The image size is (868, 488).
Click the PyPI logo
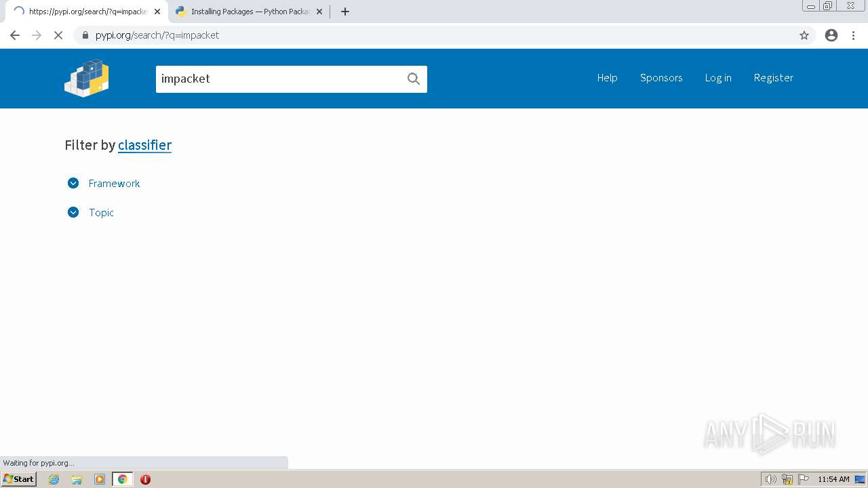tap(86, 78)
